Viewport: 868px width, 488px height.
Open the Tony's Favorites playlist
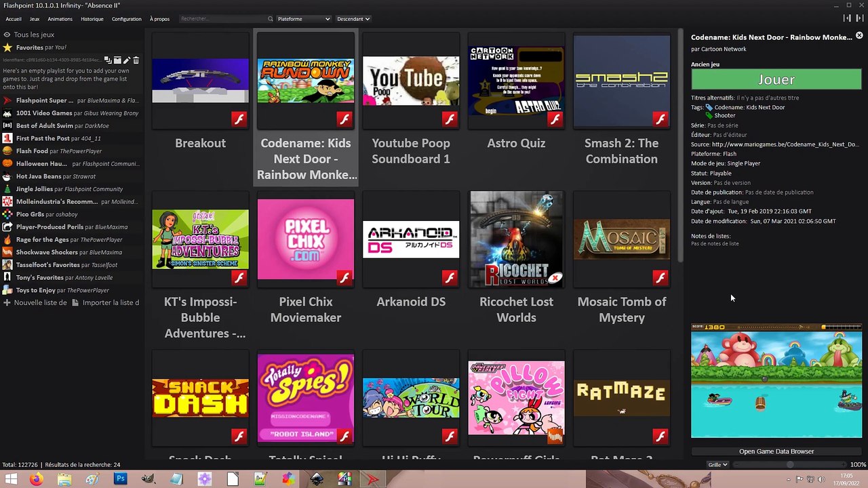[73, 277]
